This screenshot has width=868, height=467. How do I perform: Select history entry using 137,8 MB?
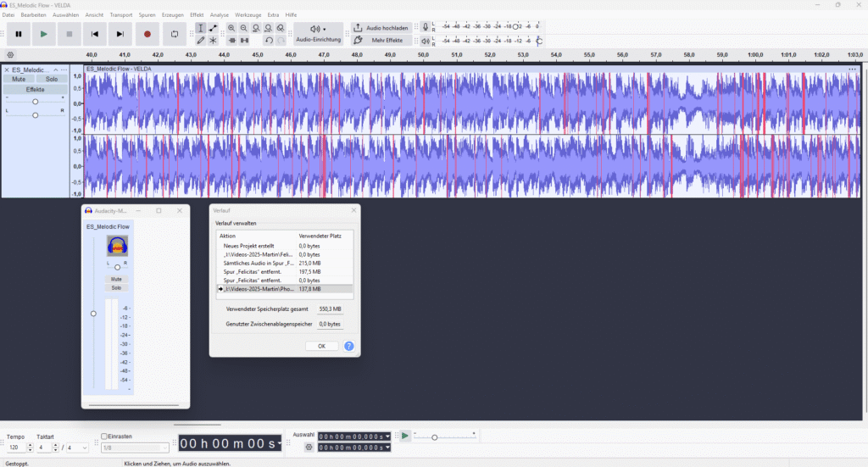tap(285, 289)
